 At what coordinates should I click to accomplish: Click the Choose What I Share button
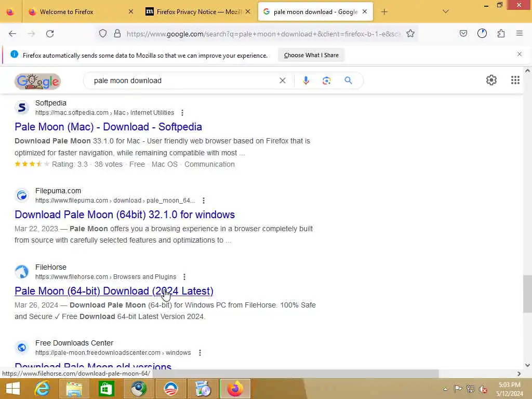coord(311,55)
